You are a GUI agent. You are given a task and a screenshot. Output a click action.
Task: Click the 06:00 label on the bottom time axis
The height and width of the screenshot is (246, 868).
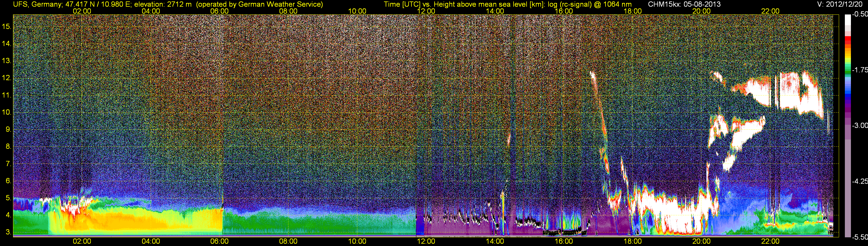pos(219,241)
